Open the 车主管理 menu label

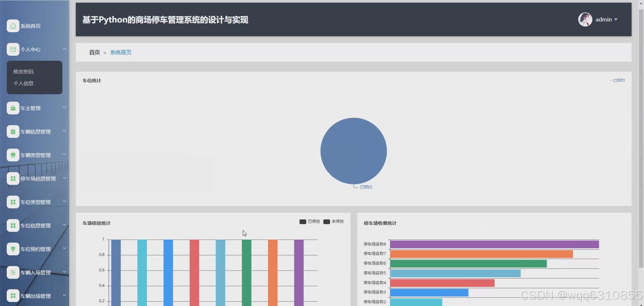coord(31,108)
